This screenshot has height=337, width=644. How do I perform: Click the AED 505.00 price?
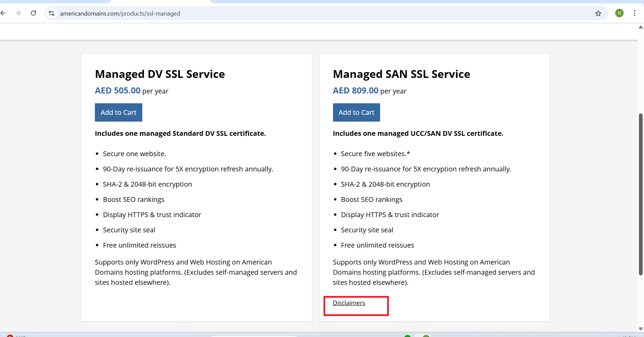[x=118, y=91]
